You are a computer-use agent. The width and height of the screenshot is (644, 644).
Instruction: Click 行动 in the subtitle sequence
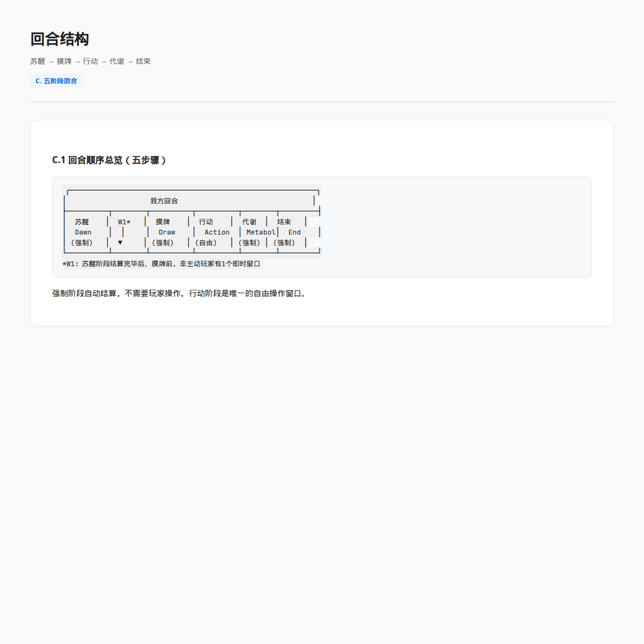[90, 61]
